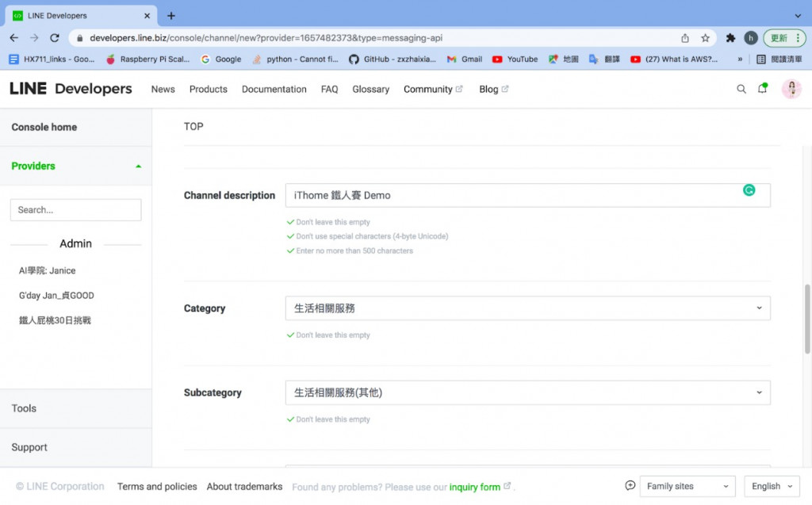Click the browser forward arrow
Viewport: 812px width, 505px height.
[34, 38]
